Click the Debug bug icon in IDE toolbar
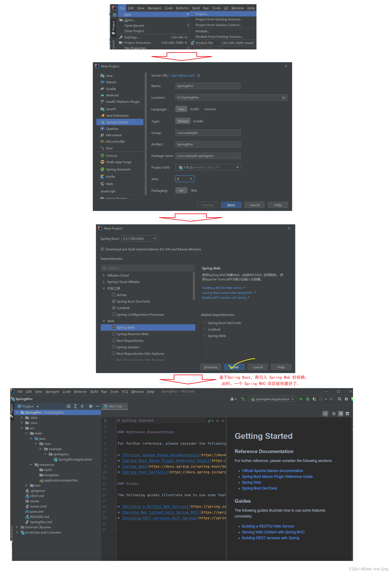 [308, 399]
